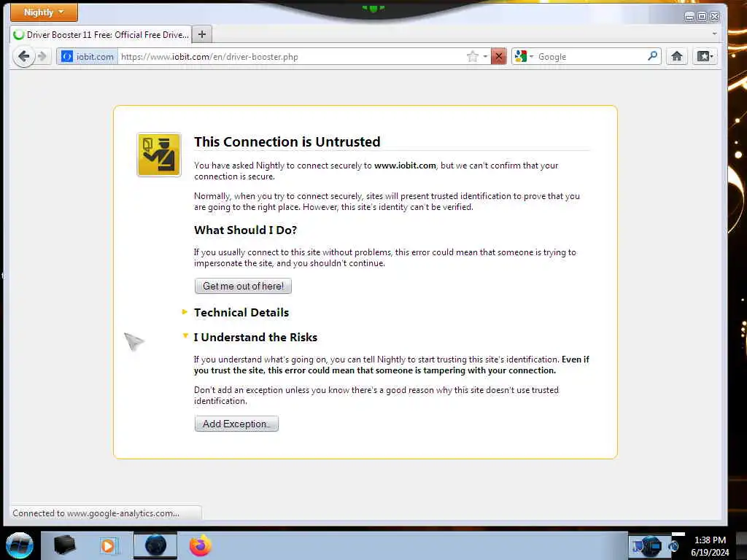Viewport: 747px width, 560px height.
Task: Click the untrusted connection warning icon
Action: pos(159,155)
